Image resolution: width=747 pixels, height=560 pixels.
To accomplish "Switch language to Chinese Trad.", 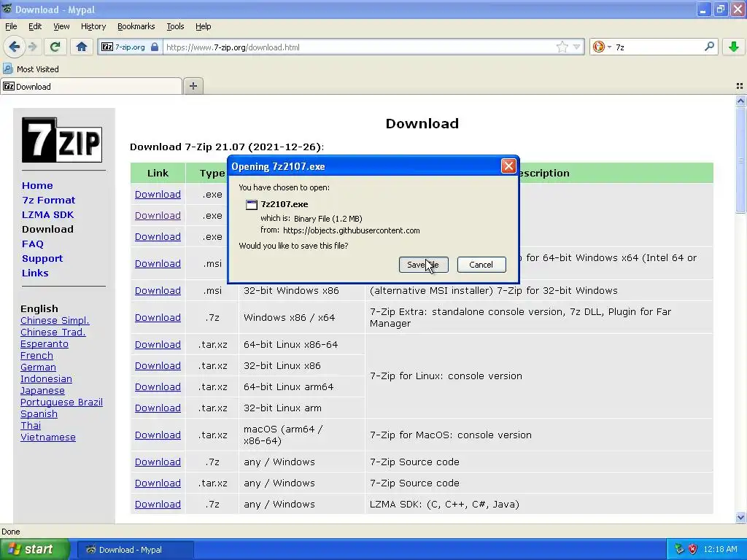I will [x=53, y=332].
